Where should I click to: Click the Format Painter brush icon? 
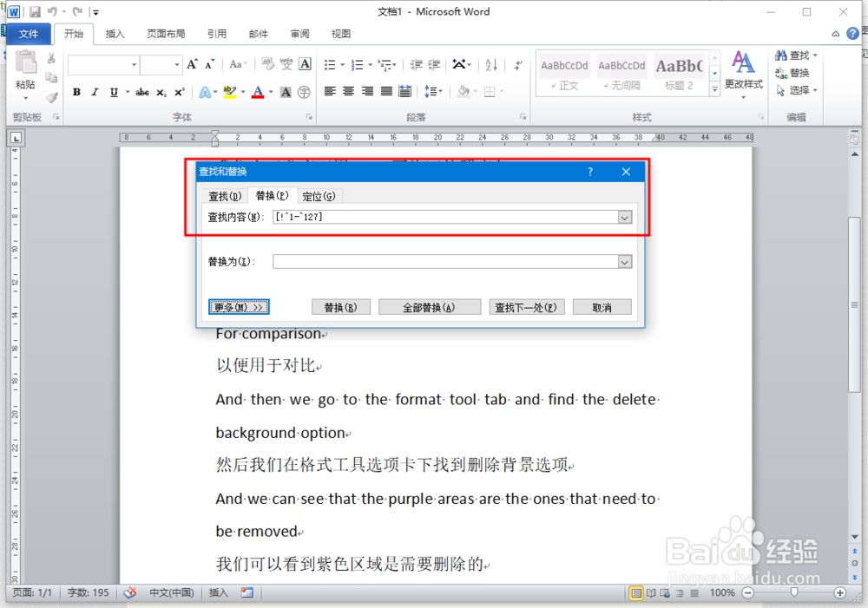point(51,98)
